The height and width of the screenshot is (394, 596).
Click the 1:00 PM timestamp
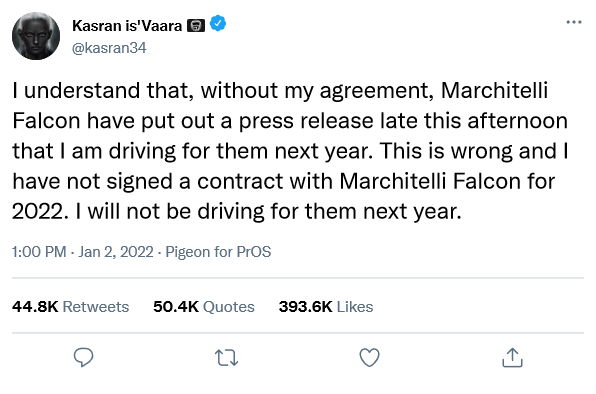click(39, 252)
